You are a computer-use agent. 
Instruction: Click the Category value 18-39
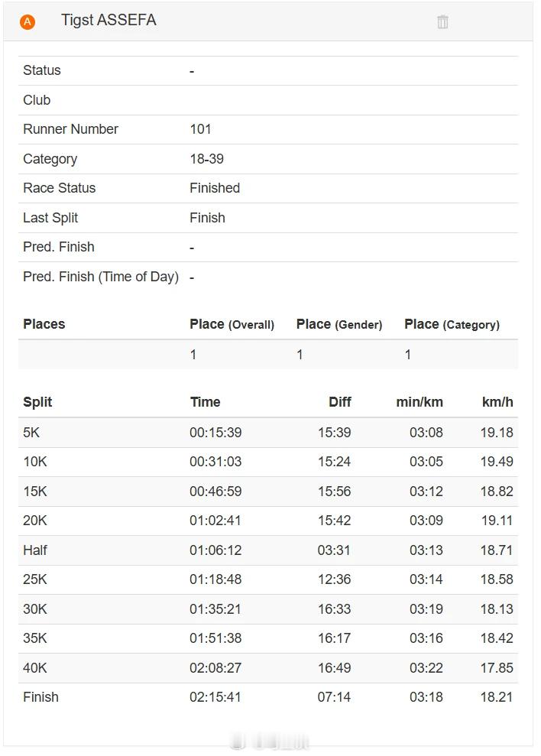click(x=207, y=159)
